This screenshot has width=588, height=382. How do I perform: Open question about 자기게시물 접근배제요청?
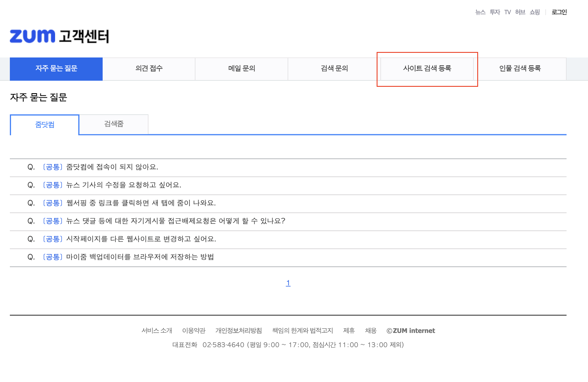[x=176, y=221]
